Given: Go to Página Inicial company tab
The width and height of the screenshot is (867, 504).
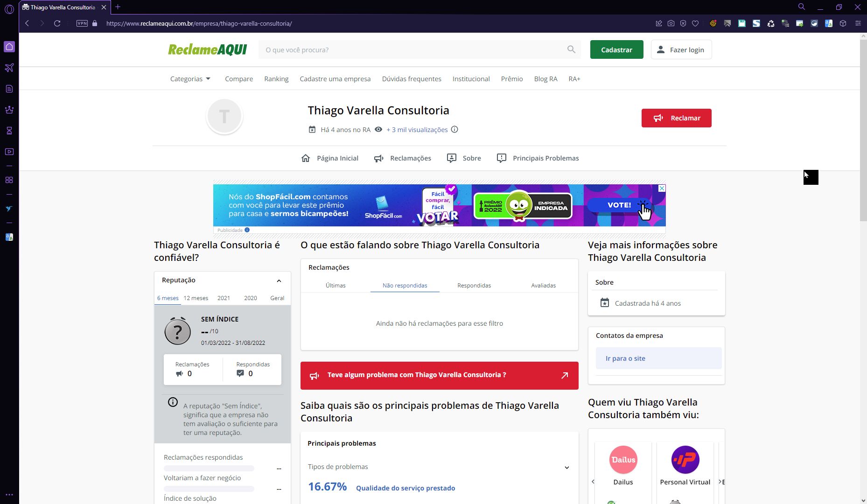Looking at the screenshot, I should (330, 158).
